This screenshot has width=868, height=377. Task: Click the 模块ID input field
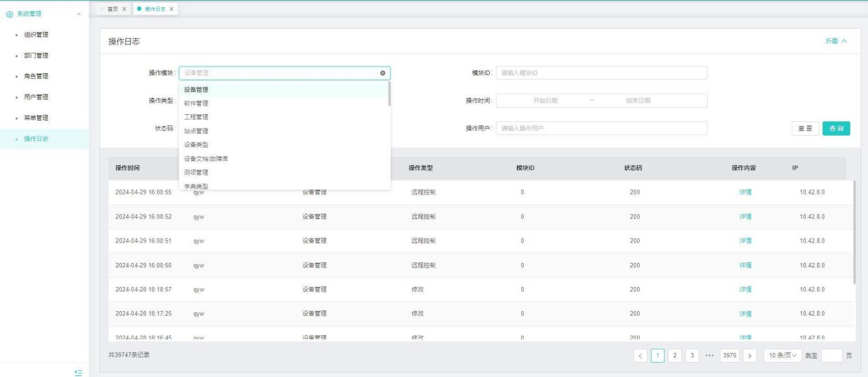coord(601,73)
